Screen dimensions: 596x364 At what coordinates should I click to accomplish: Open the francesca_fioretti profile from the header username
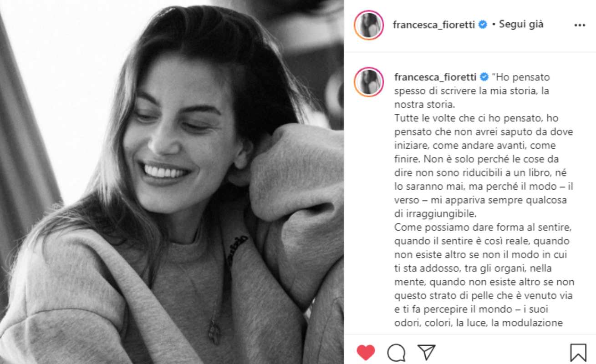point(434,25)
